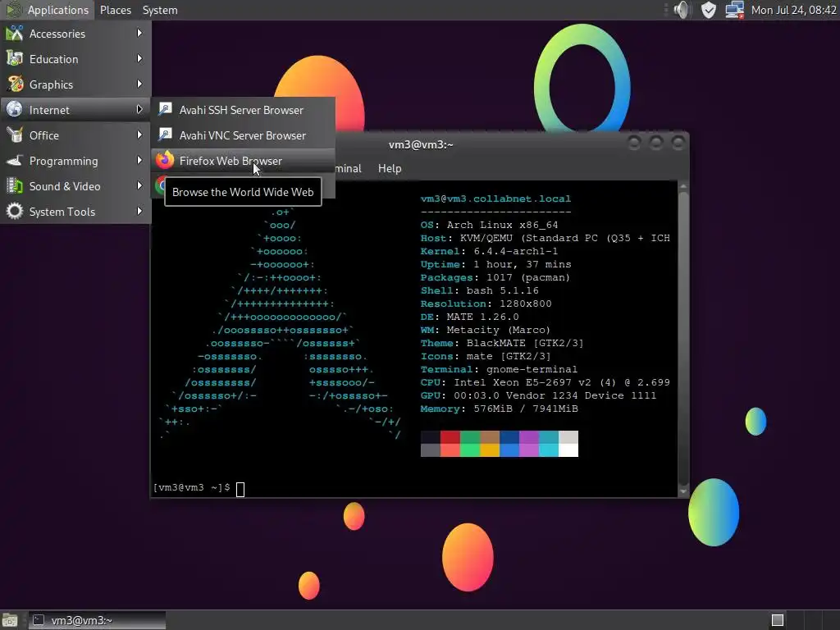This screenshot has height=630, width=840.
Task: Select Firefox Web Browser entry
Action: [243, 161]
